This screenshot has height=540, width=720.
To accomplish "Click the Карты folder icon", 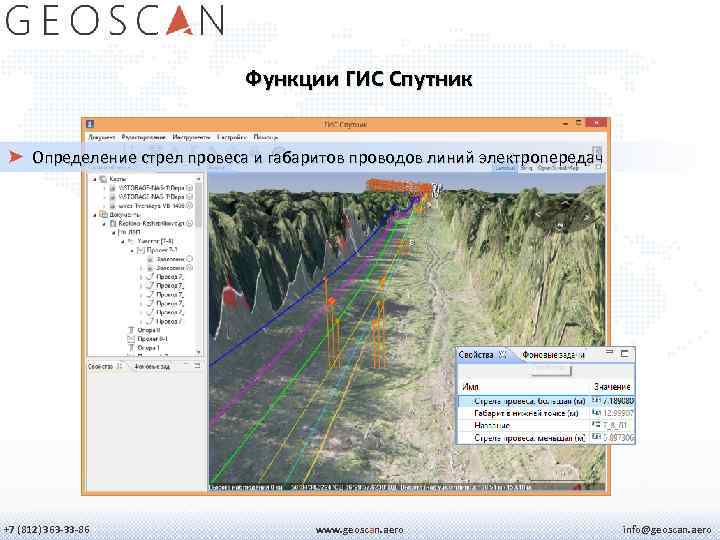I will point(103,179).
